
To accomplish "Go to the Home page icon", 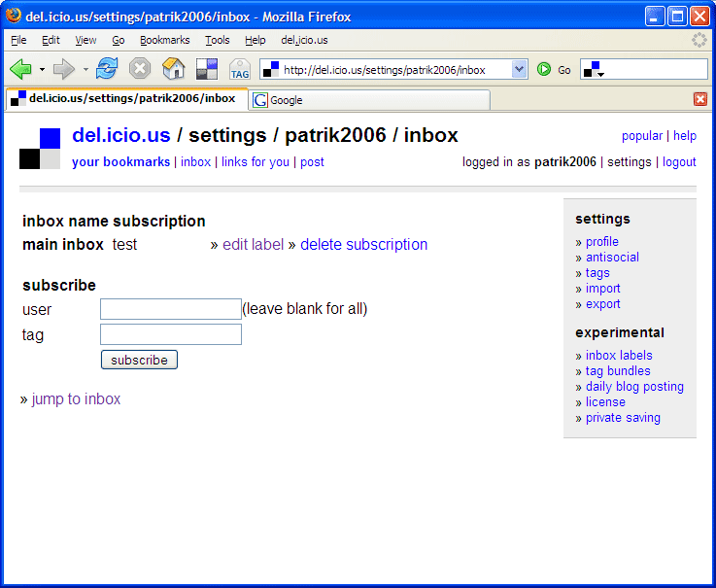I will (x=174, y=69).
